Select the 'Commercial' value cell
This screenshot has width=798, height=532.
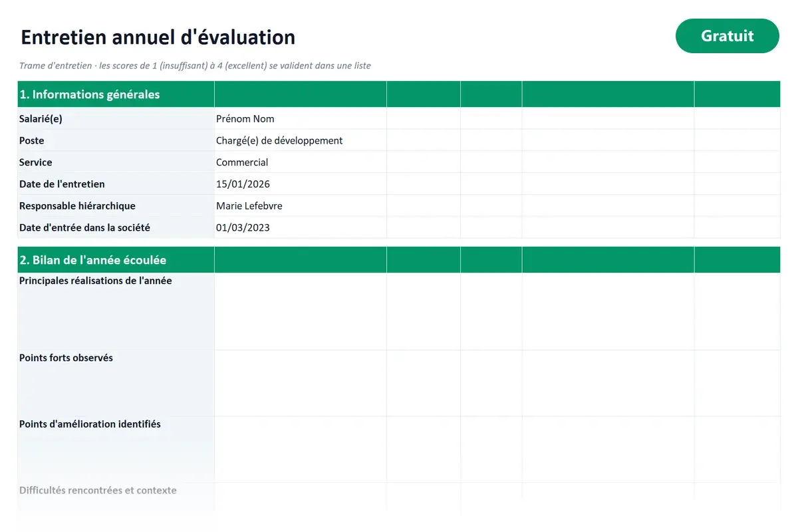(301, 162)
